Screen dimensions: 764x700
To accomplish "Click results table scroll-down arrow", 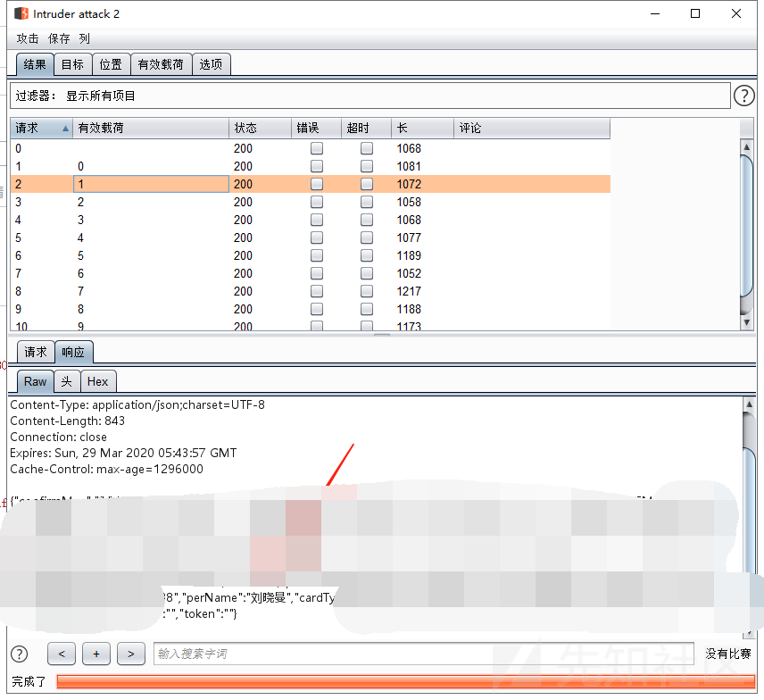I will coord(746,322).
